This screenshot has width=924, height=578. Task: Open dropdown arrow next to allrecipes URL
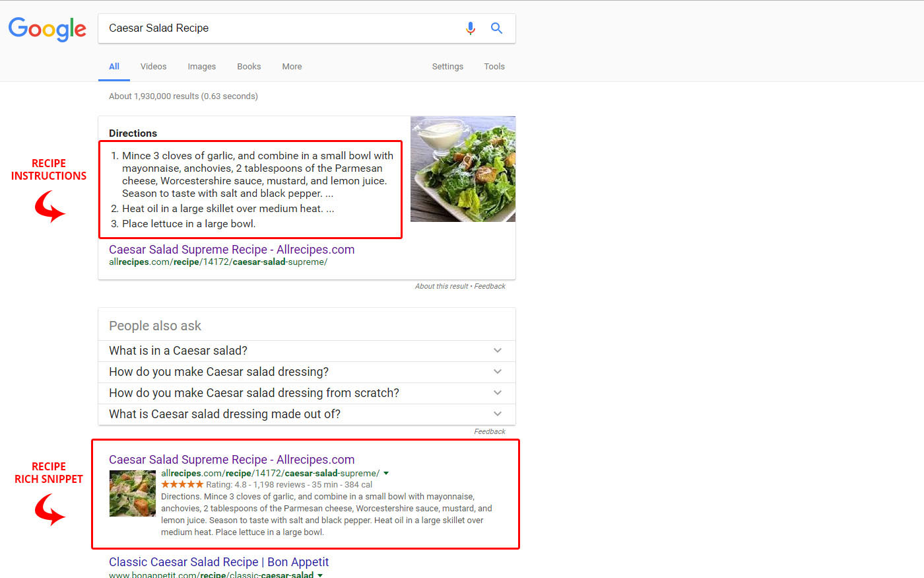coord(386,474)
